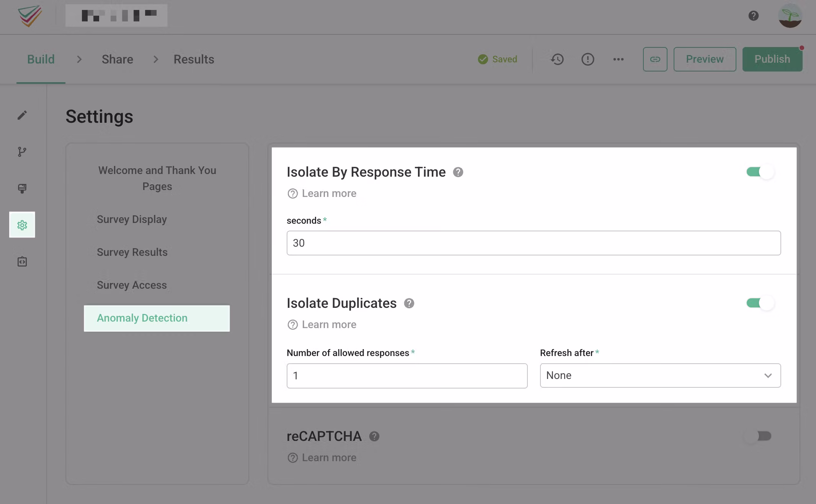816x504 pixels.
Task: Select the gear settings icon in the sidebar
Action: point(22,225)
